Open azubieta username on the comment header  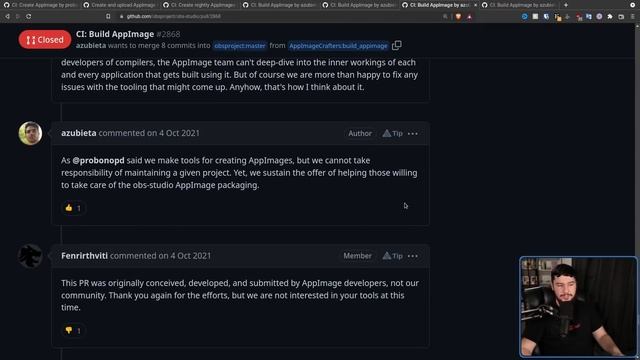tap(79, 133)
